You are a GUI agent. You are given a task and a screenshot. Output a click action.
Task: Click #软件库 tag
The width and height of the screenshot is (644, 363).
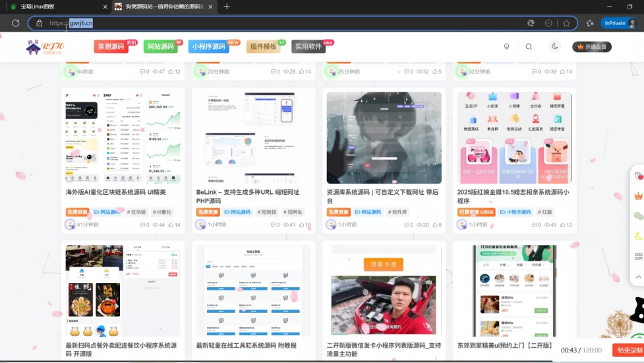pyautogui.click(x=397, y=212)
